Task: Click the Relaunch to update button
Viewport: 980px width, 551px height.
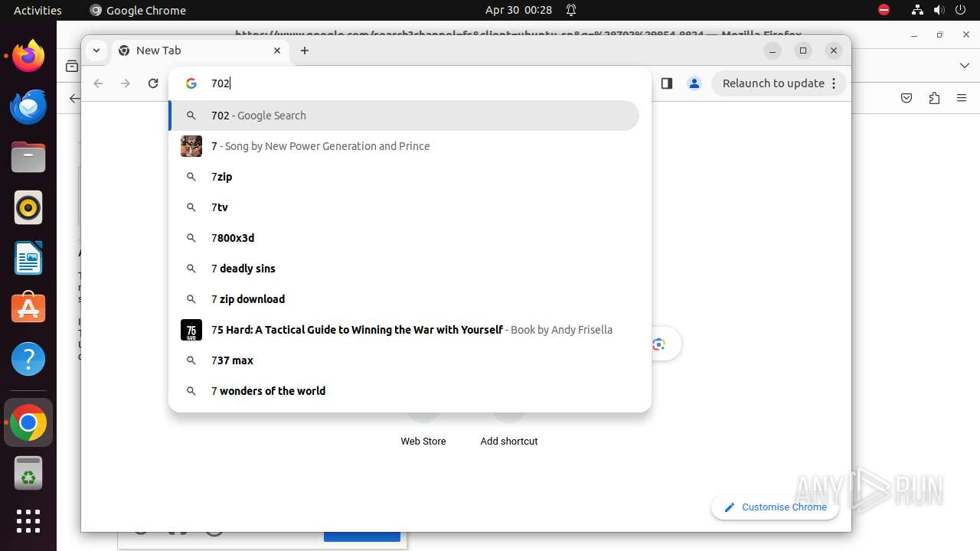Action: point(779,83)
